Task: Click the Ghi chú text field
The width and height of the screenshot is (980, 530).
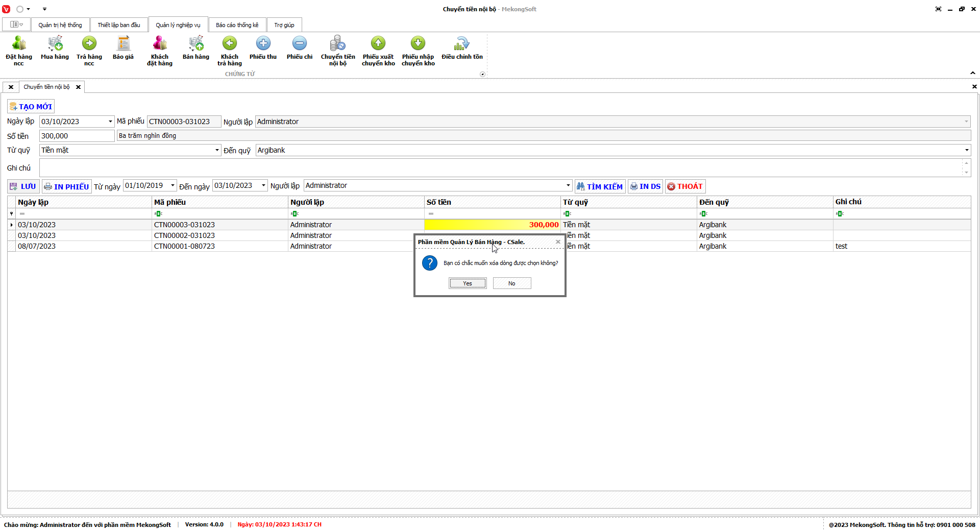Action: 500,167
